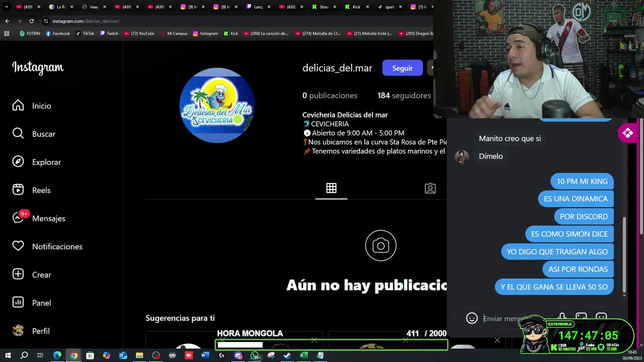Click the camera icon above 'Aún no hay publicaciones'
The image size is (644, 362).
[x=381, y=246]
